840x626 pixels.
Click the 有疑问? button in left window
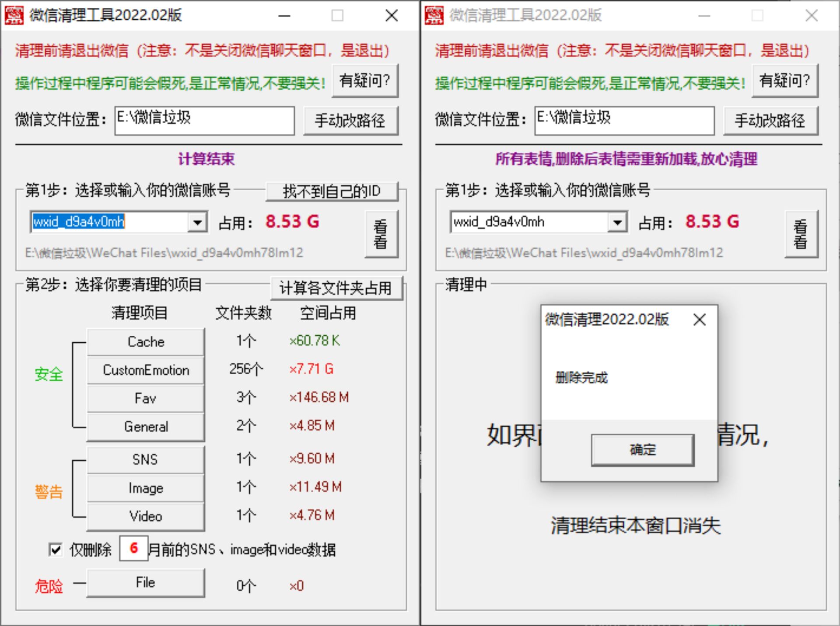[365, 80]
